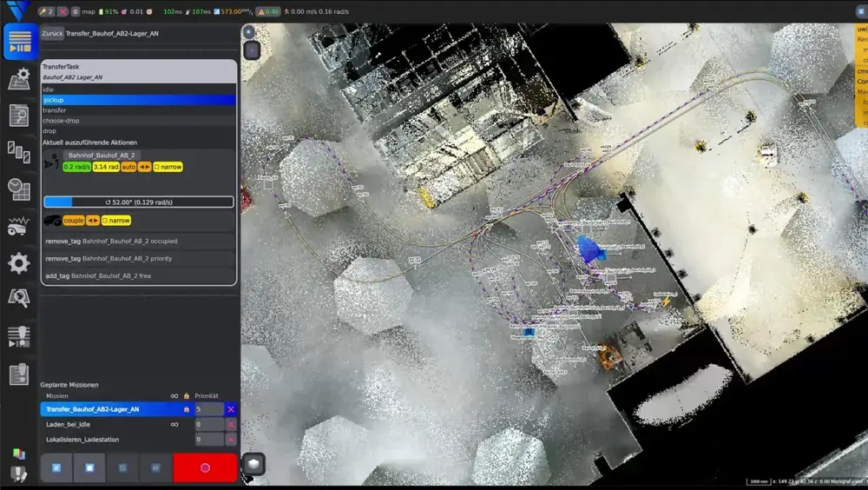Click the third greyed playback control button

(122, 467)
